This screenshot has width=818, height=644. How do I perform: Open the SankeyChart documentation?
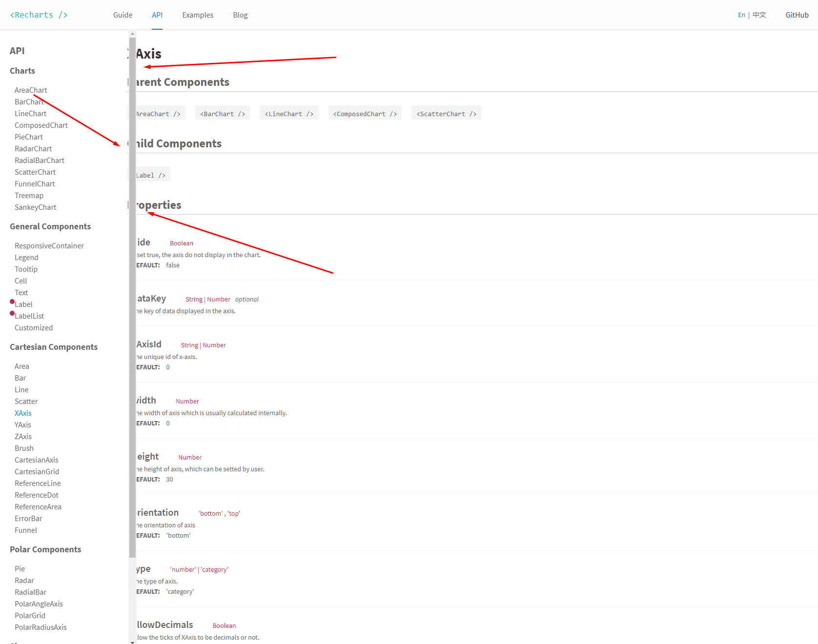35,207
